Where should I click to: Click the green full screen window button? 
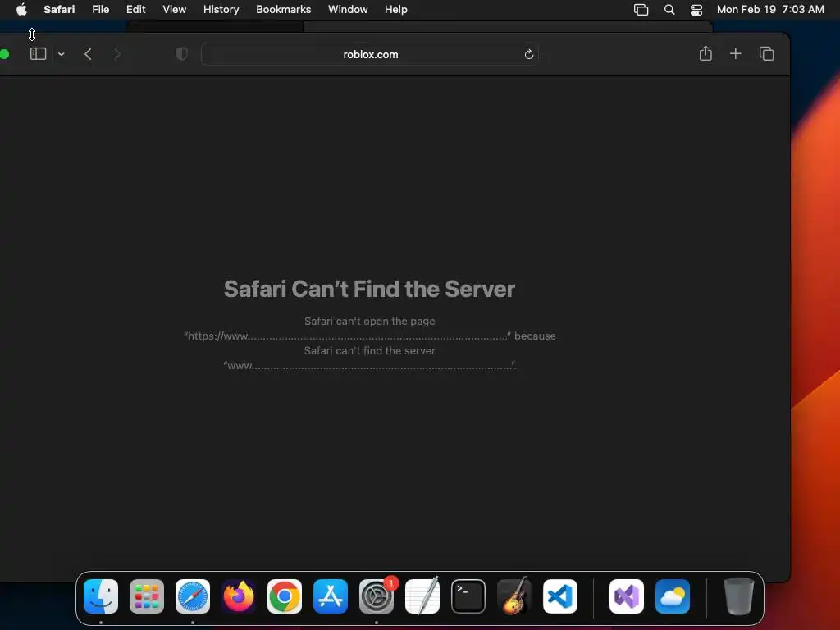click(4, 54)
